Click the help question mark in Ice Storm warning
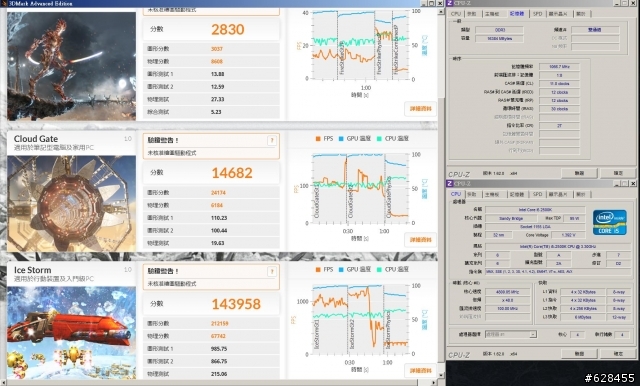640x386 pixels. tap(272, 272)
